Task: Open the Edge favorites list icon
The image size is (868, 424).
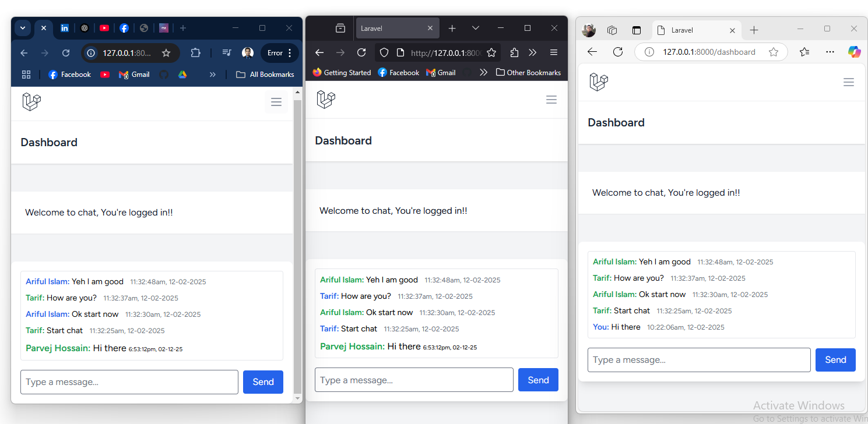Action: (804, 52)
